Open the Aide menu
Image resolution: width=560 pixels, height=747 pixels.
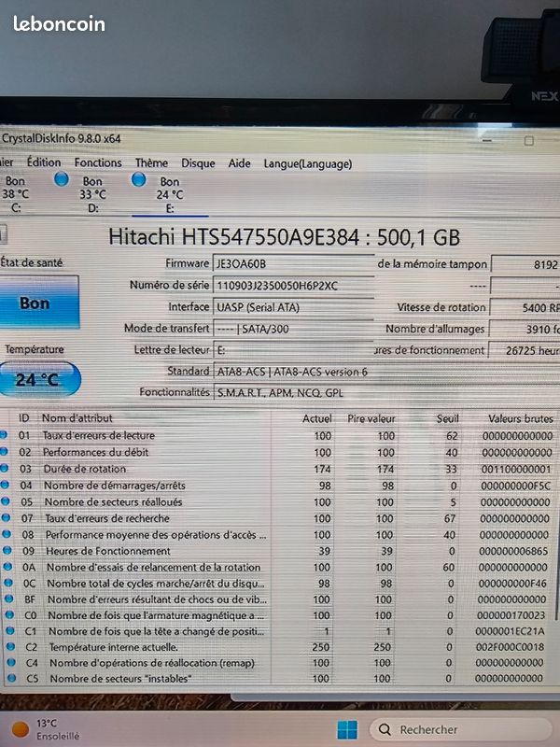(239, 163)
